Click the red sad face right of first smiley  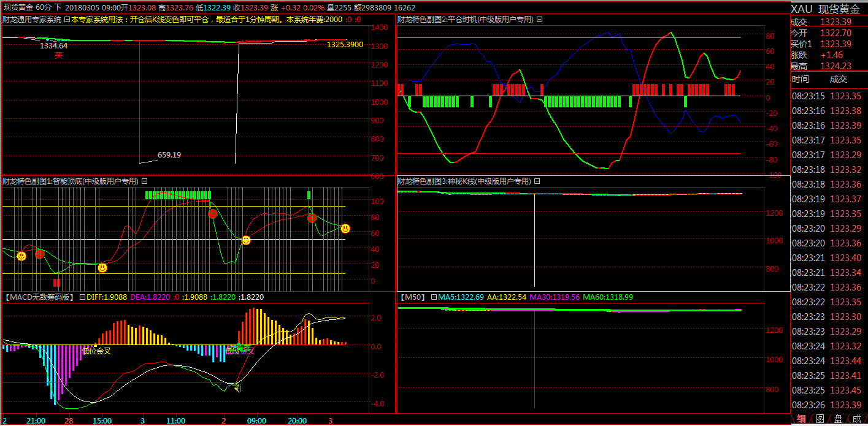[x=39, y=254]
